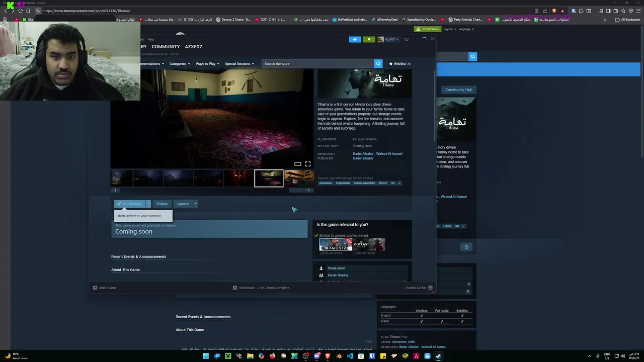Viewport: 644px width, 362px height.
Task: Open the Help menu
Action: coord(150,39)
